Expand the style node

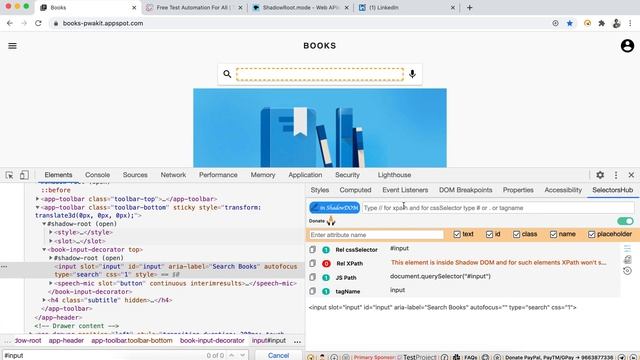[51, 232]
